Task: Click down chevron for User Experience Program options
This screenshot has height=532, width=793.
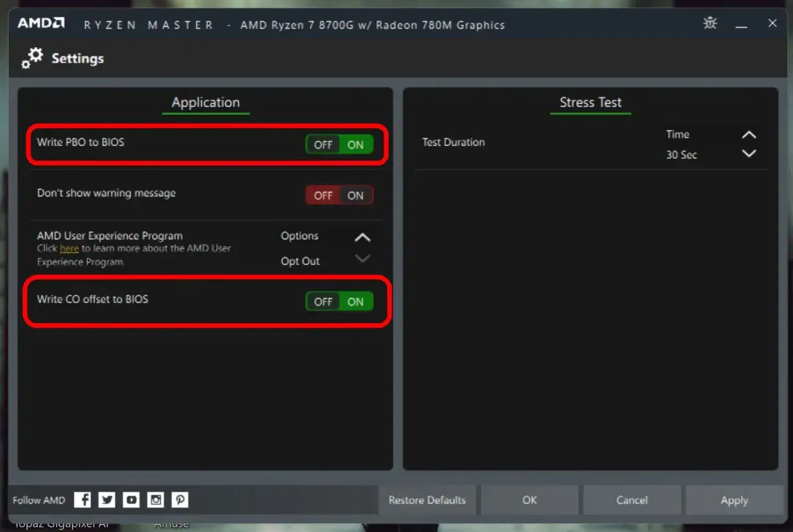Action: pos(362,258)
